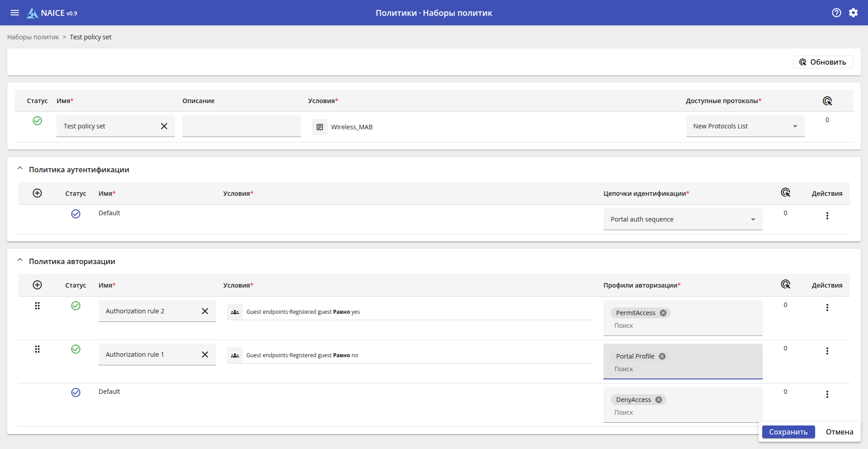The image size is (868, 449).
Task: Click drag handle for Authorization rule 2
Action: click(x=38, y=306)
